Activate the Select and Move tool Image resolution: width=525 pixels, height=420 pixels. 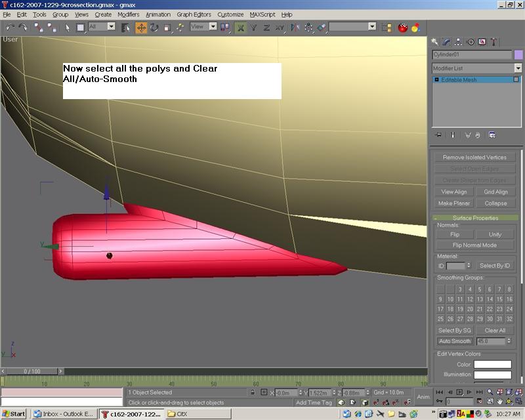(141, 28)
